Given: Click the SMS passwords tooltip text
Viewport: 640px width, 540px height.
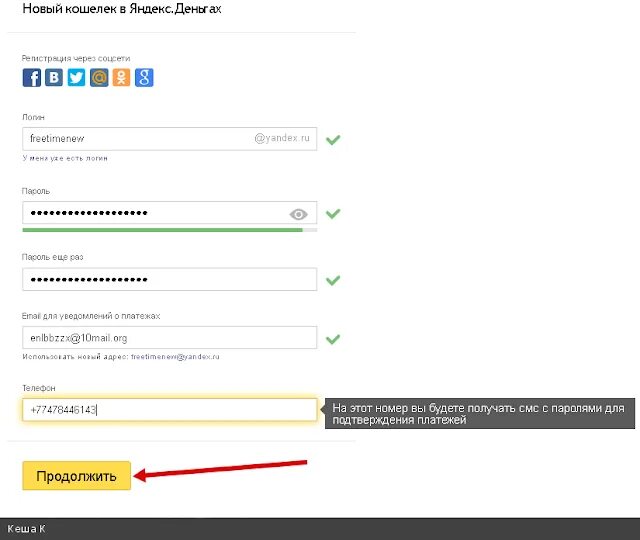Looking at the screenshot, I should tap(478, 414).
